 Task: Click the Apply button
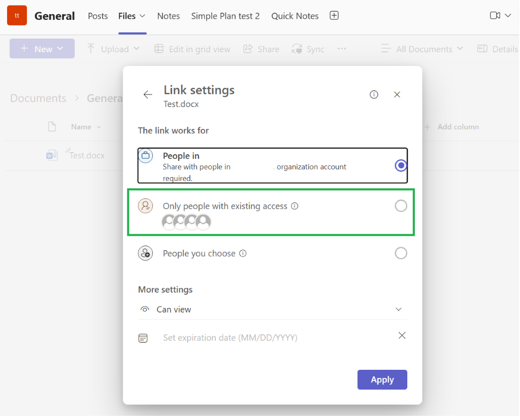pyautogui.click(x=382, y=379)
